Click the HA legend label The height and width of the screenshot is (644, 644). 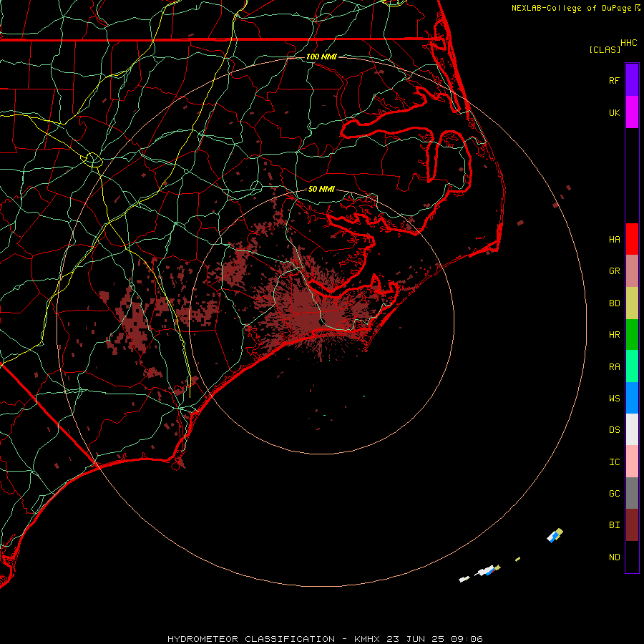point(614,239)
